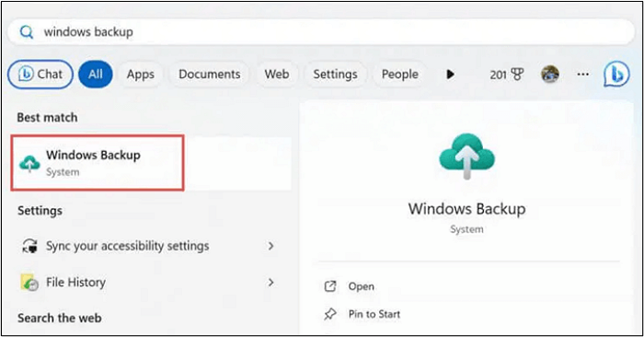Viewport: 644px width, 337px height.
Task: Click Pin to Start
Action: tap(374, 314)
